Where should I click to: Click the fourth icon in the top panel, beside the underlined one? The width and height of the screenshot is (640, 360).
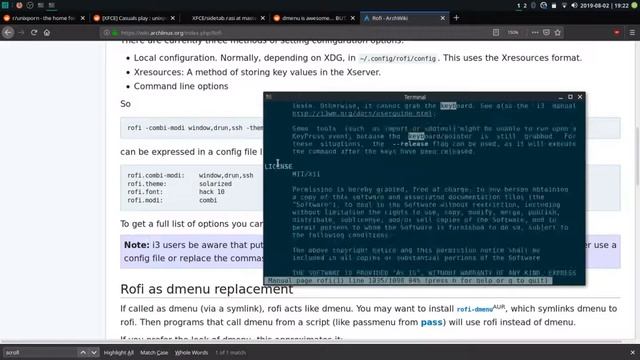tap(40, 5)
